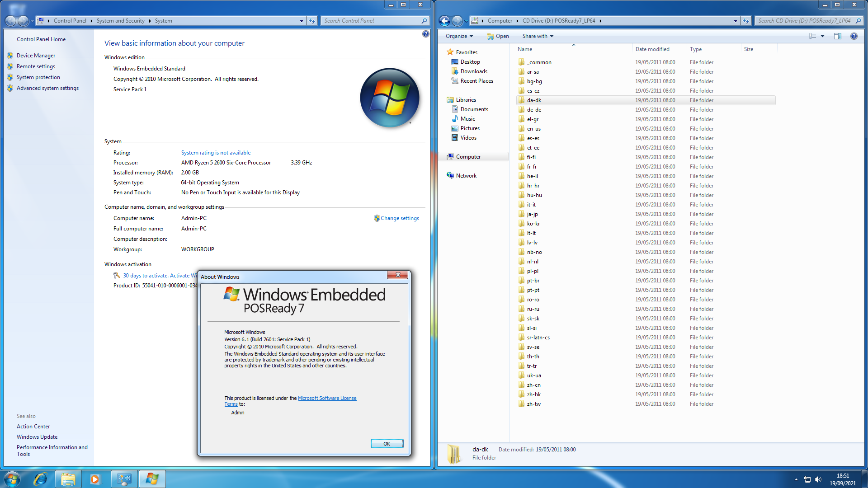
Task: Click Control Panel breadcrumb segment
Action: 70,21
